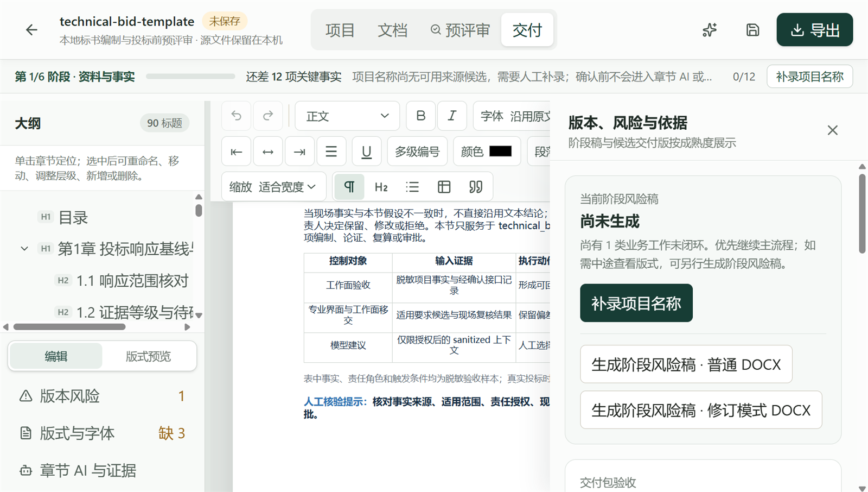868x492 pixels.
Task: Click the 人工核验提示 text
Action: pos(335,402)
